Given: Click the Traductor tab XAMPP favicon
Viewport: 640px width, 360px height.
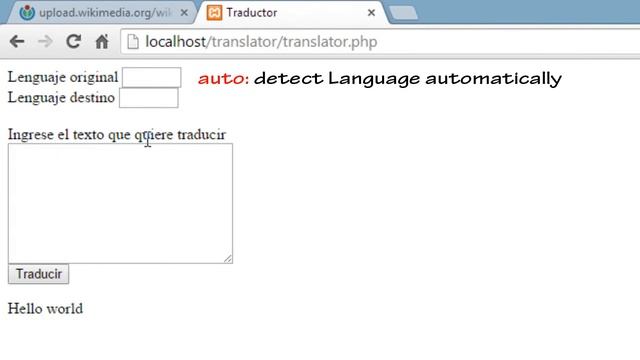Looking at the screenshot, I should pyautogui.click(x=214, y=13).
